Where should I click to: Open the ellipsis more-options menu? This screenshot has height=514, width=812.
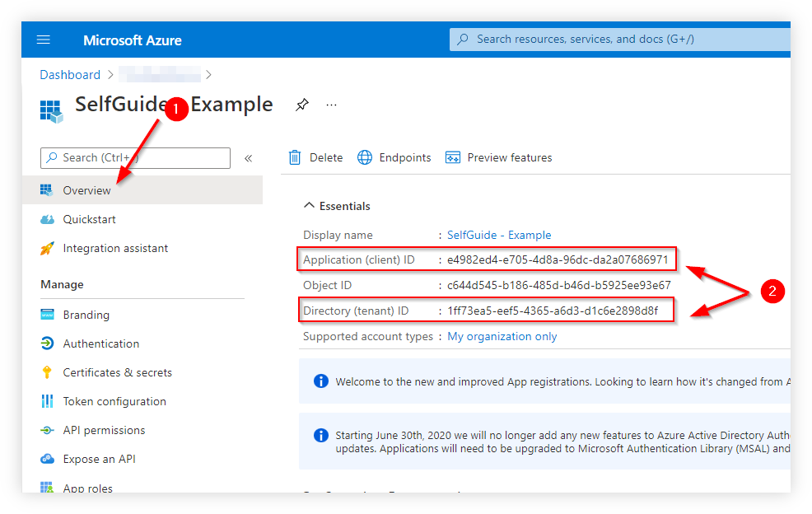point(331,105)
